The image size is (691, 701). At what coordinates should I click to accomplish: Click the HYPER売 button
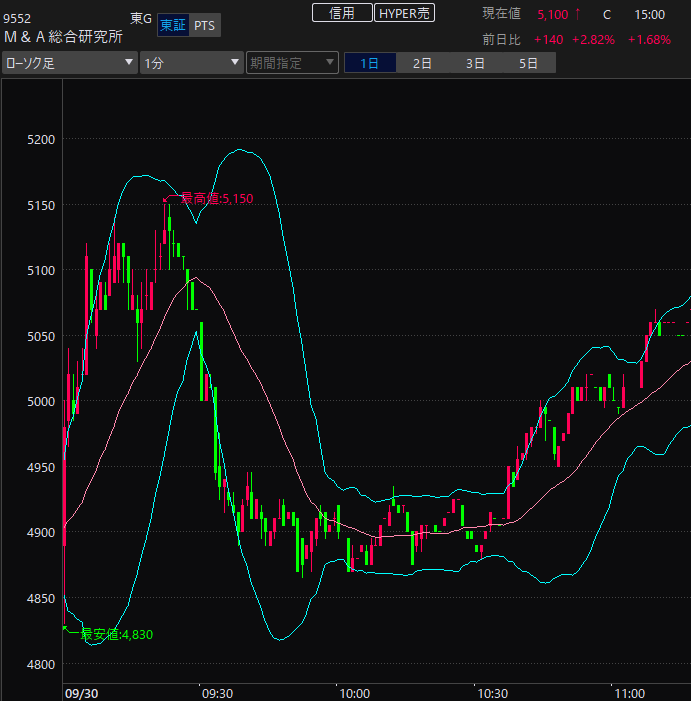[x=404, y=13]
